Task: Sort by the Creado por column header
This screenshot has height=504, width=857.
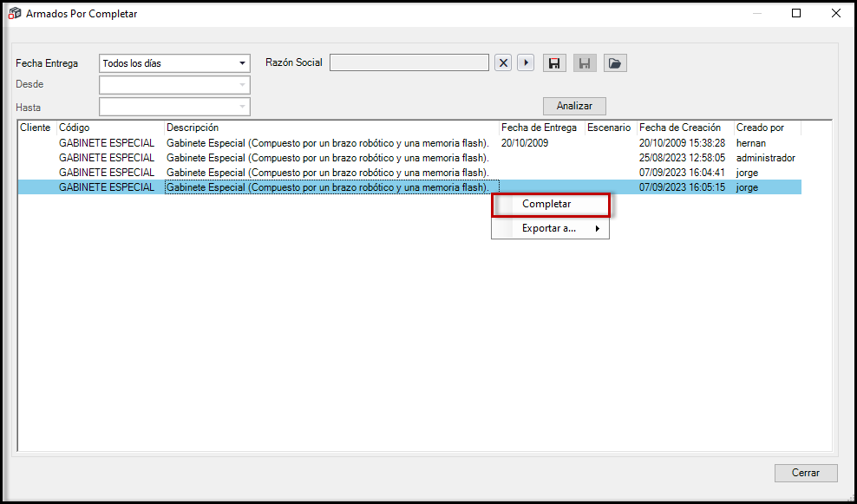Action: [x=768, y=128]
